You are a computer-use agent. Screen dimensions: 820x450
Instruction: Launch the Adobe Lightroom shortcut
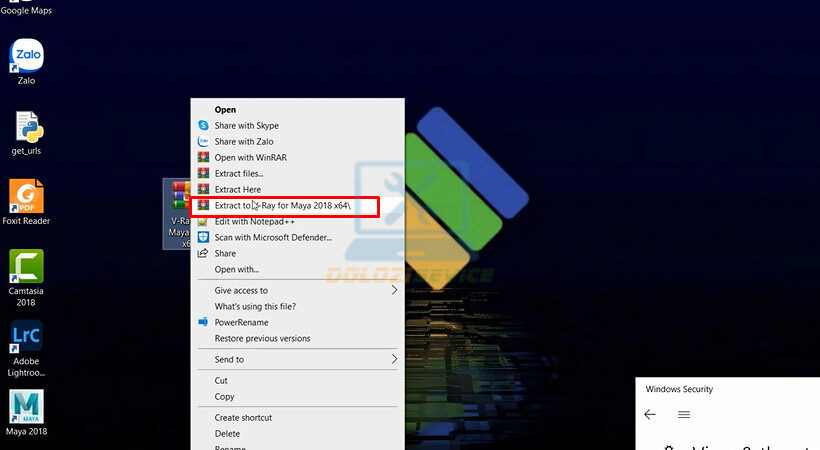26,337
